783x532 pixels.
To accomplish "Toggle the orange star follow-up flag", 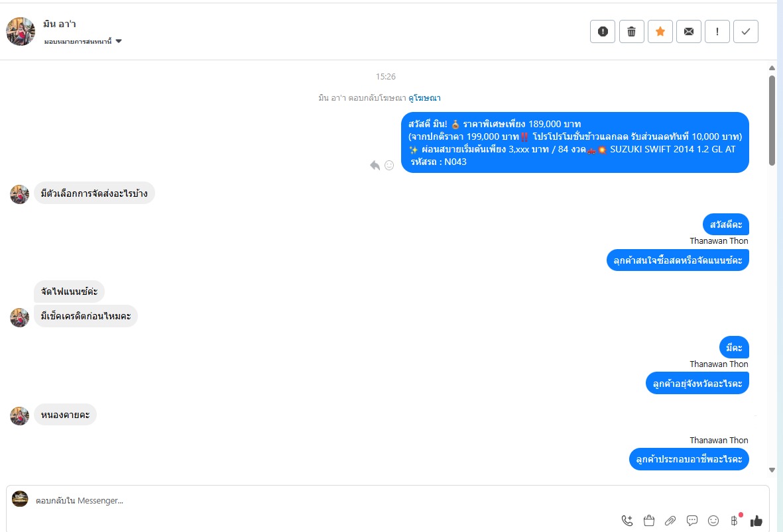I will click(x=660, y=31).
